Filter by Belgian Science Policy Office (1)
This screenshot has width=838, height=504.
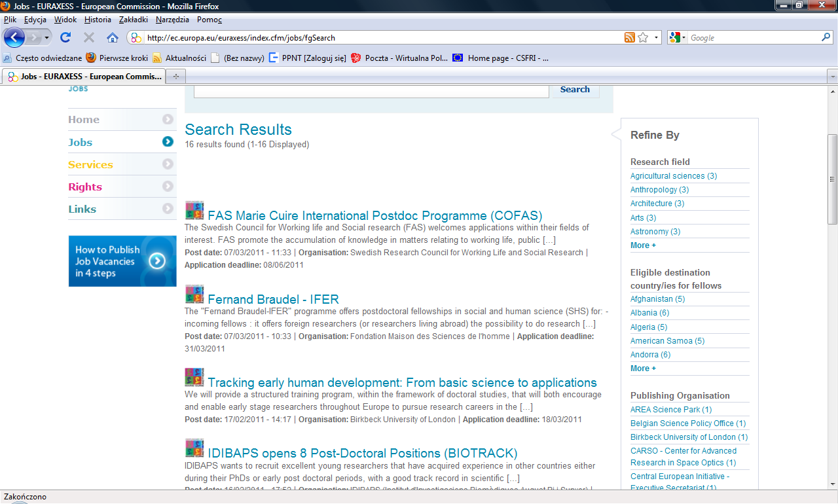(x=688, y=423)
